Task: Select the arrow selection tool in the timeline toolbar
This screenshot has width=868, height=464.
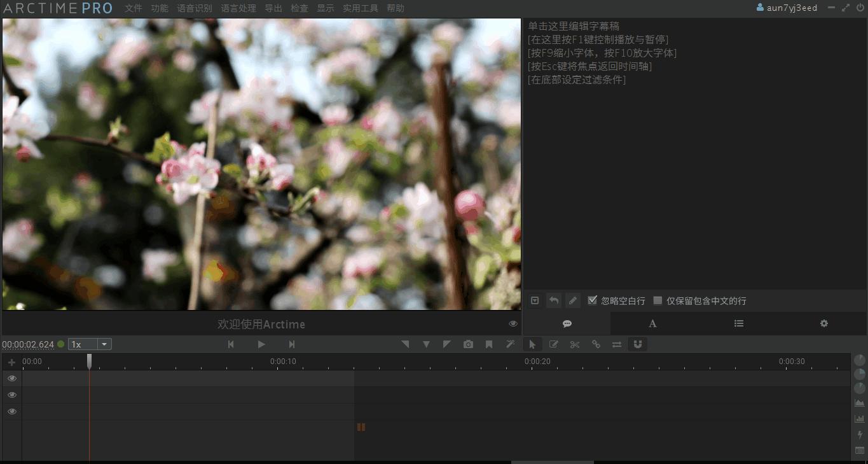Action: 532,344
